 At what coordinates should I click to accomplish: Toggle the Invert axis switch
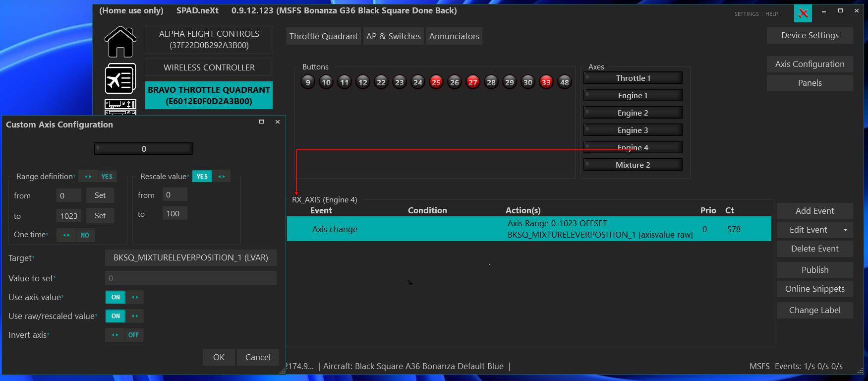pos(124,335)
